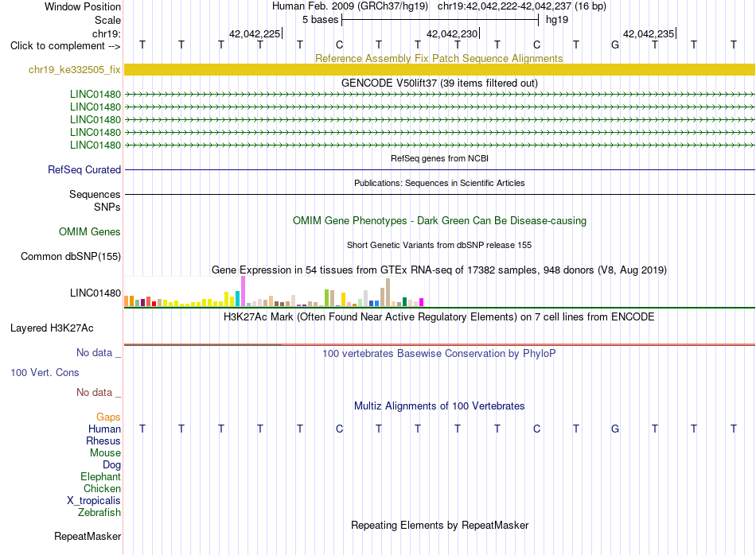This screenshot has height=555, width=756.
Task: Click the Chicken species label
Action: [x=102, y=488]
